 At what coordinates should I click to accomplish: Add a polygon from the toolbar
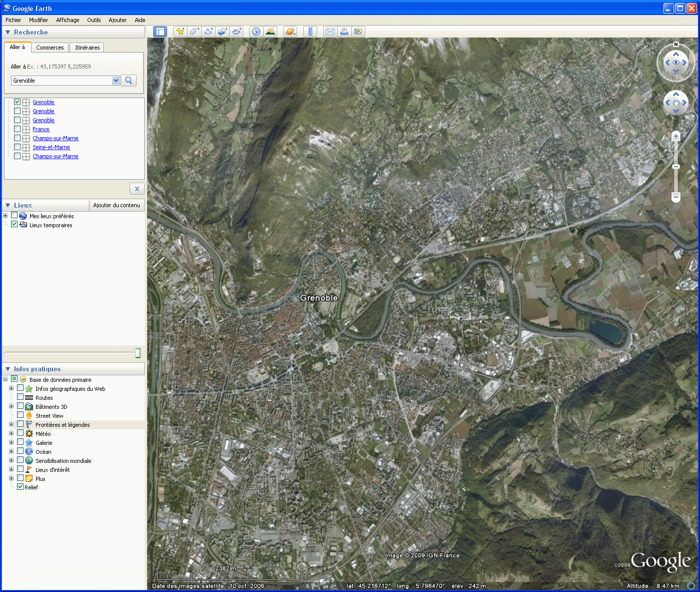[x=194, y=32]
